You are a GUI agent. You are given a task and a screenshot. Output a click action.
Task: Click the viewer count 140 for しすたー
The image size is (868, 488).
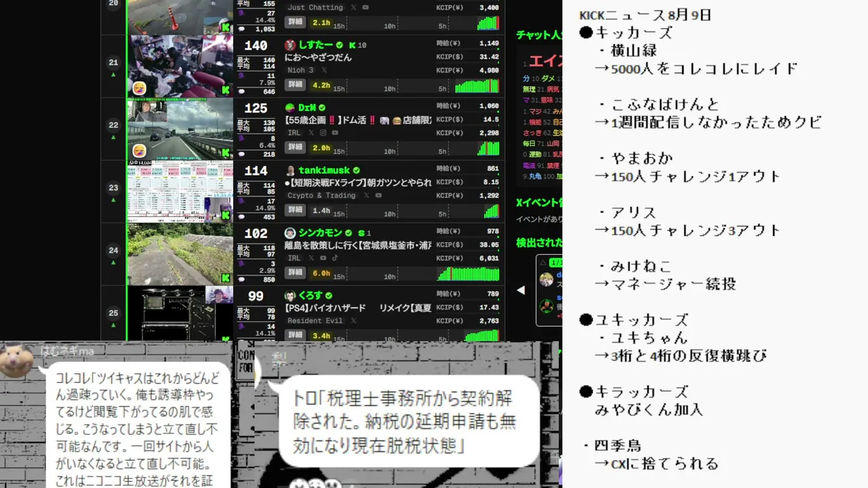(256, 46)
